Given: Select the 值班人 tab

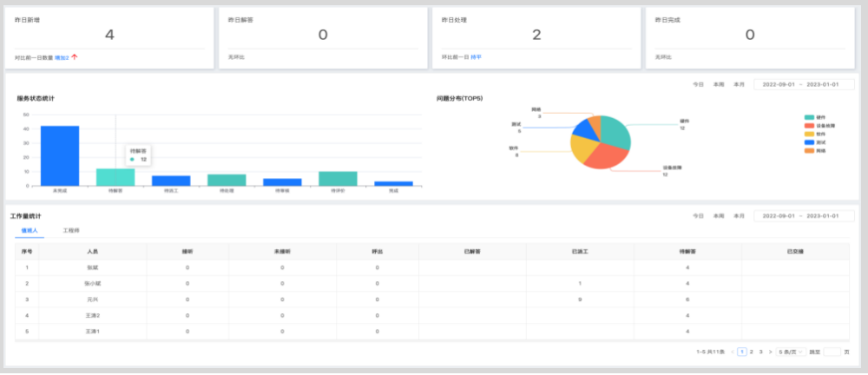Looking at the screenshot, I should tap(29, 231).
